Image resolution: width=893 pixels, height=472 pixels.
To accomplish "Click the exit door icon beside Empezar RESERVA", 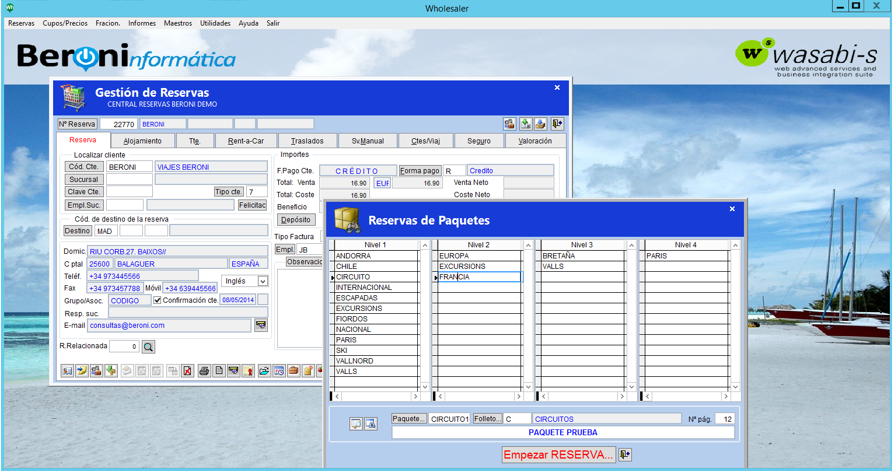I will [626, 454].
